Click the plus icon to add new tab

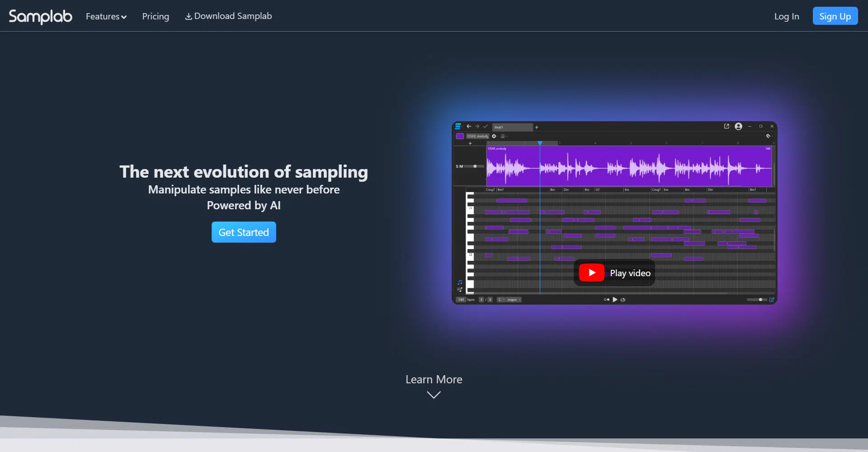click(x=537, y=127)
